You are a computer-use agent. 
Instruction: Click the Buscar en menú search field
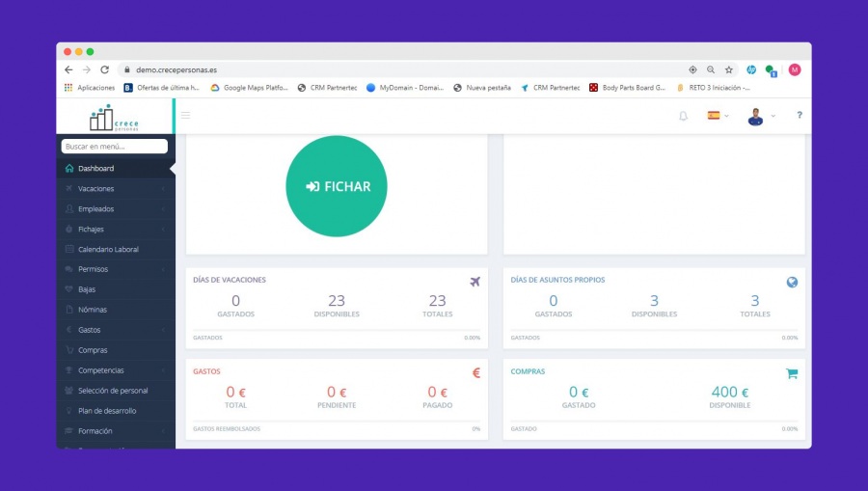[x=115, y=146]
